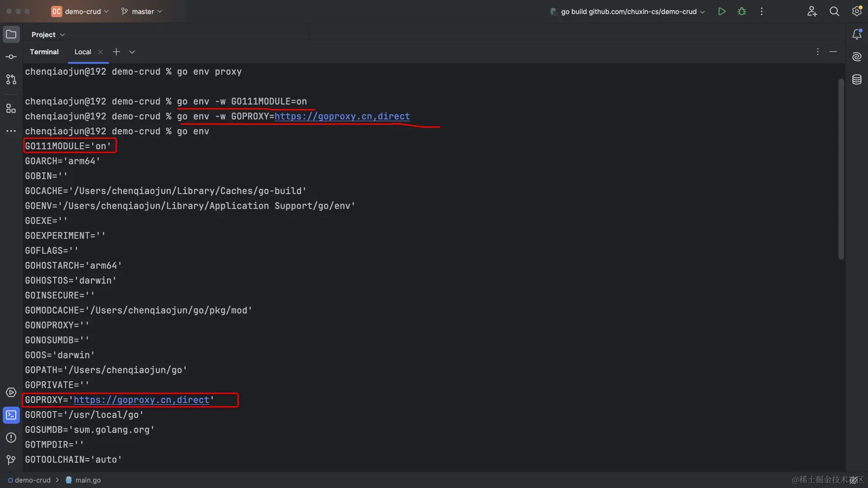Open the demo-crud project dropdown
The height and width of the screenshot is (488, 868).
click(x=80, y=11)
